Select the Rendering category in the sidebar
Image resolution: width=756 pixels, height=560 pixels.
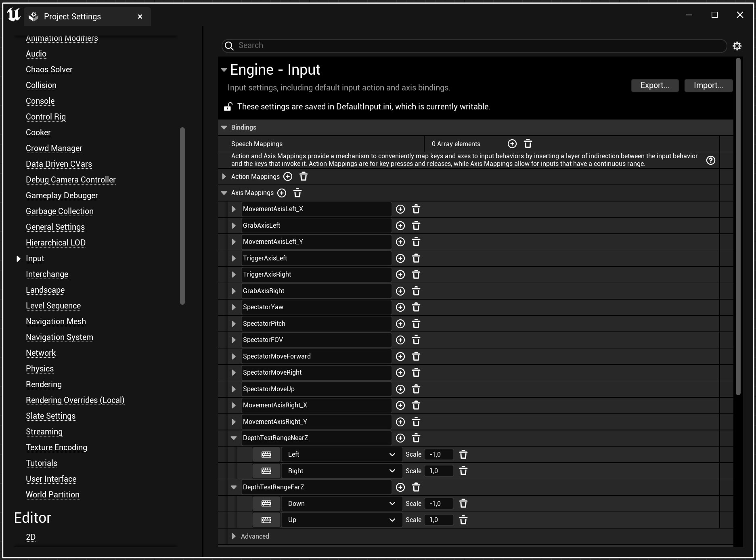44,384
